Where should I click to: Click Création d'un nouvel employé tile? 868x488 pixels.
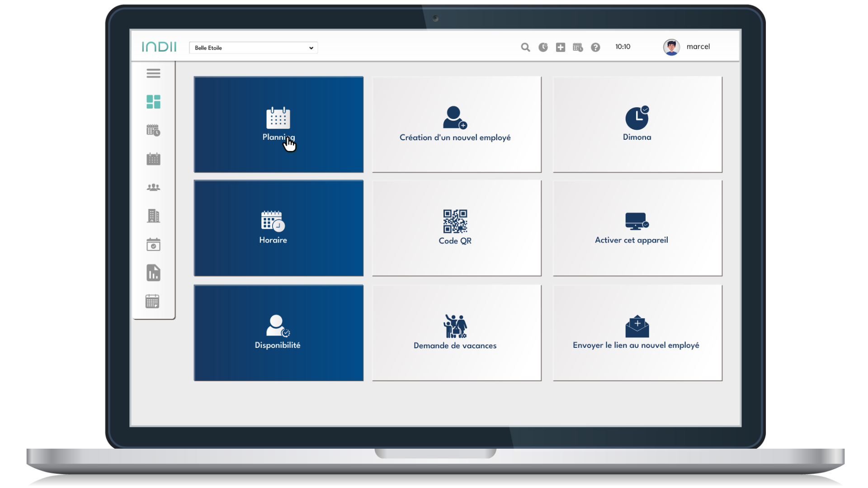pos(456,124)
